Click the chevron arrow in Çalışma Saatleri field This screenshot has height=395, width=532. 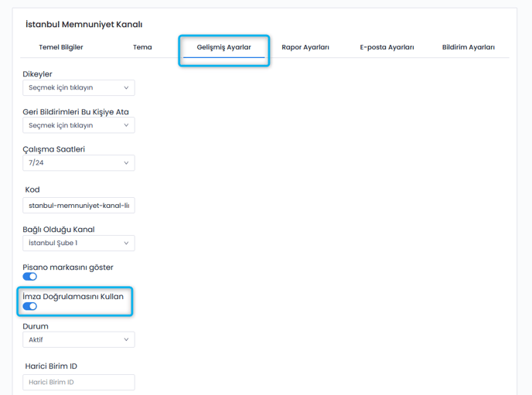coord(126,163)
